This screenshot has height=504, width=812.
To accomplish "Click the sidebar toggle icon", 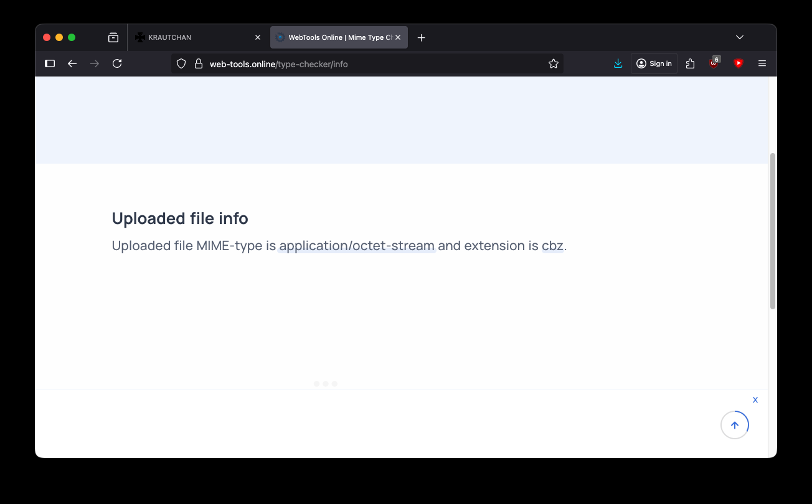I will click(50, 63).
